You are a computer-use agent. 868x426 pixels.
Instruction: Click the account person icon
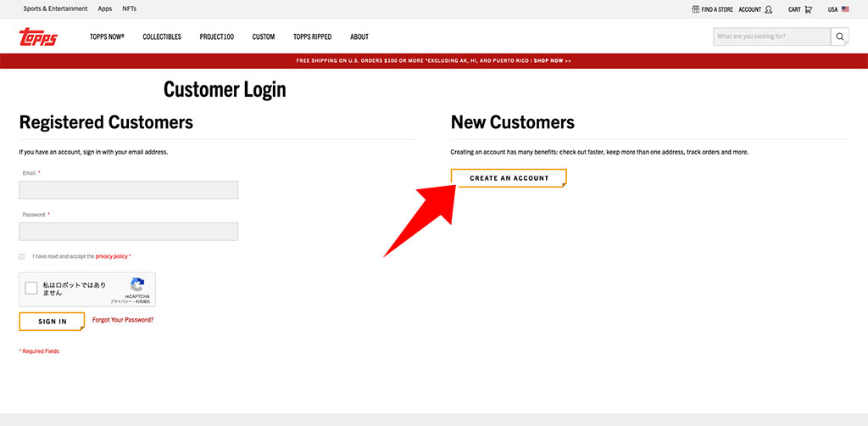pos(768,9)
